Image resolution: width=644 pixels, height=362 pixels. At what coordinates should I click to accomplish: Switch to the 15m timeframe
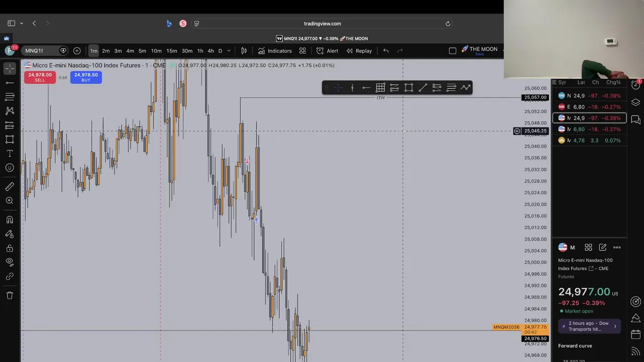(x=172, y=51)
